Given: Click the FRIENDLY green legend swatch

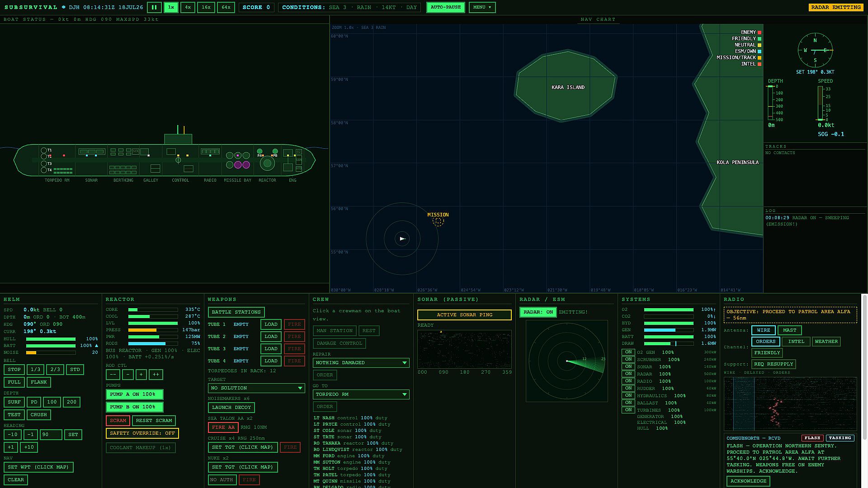Looking at the screenshot, I should tap(759, 39).
